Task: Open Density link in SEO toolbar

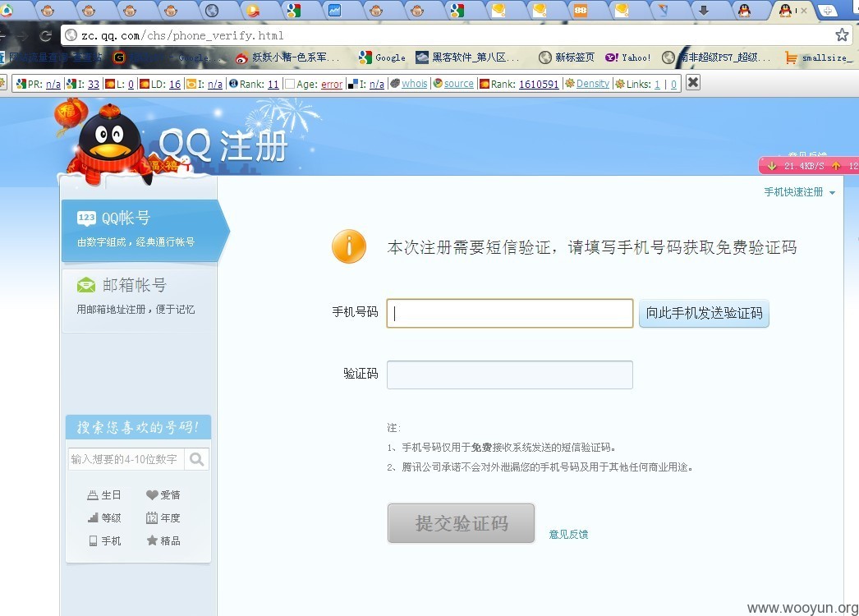Action: [592, 83]
